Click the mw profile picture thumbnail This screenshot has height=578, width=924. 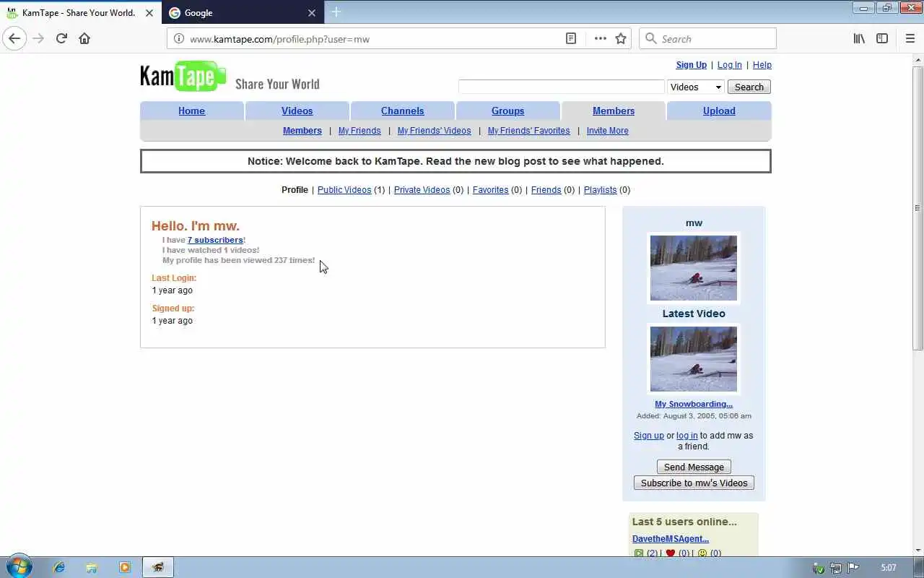pyautogui.click(x=694, y=268)
